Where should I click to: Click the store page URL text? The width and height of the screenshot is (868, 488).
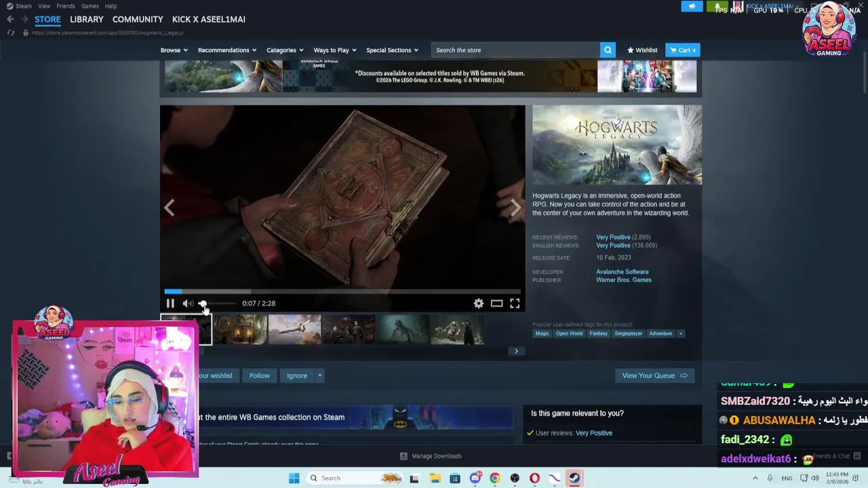click(107, 33)
